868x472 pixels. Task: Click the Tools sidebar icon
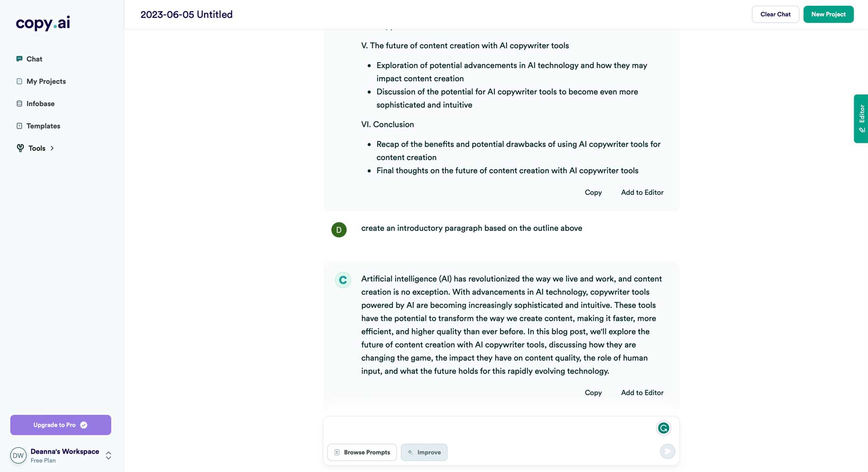[x=20, y=148]
